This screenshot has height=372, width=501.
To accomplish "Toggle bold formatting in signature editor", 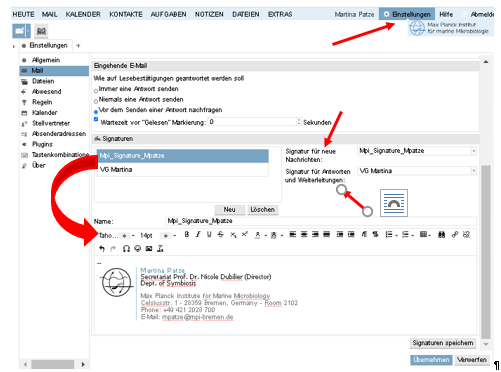I will coord(187,235).
